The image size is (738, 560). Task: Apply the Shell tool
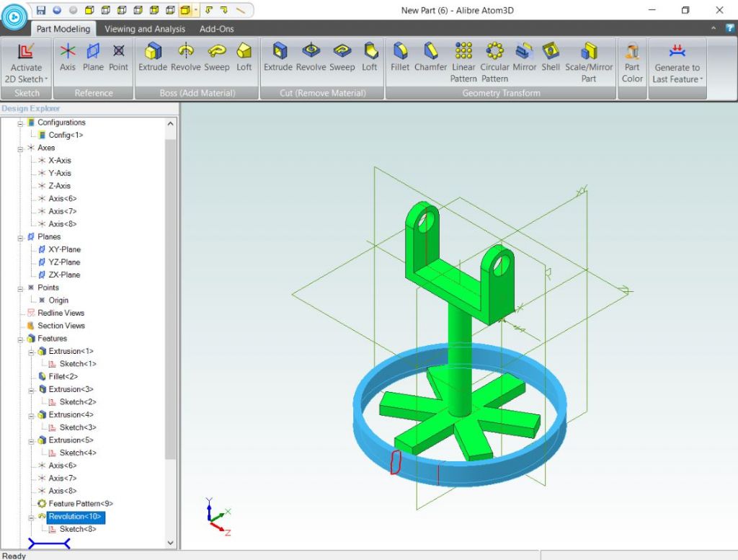click(x=551, y=57)
